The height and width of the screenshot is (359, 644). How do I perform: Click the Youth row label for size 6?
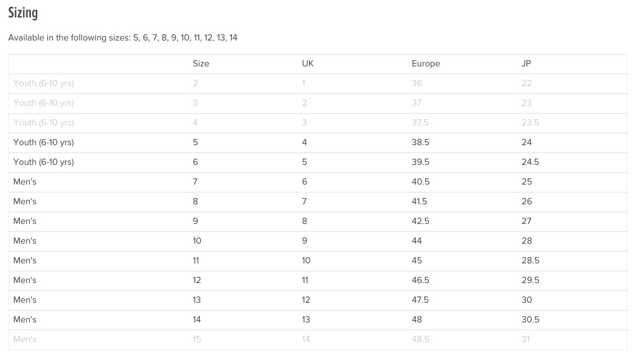click(43, 162)
